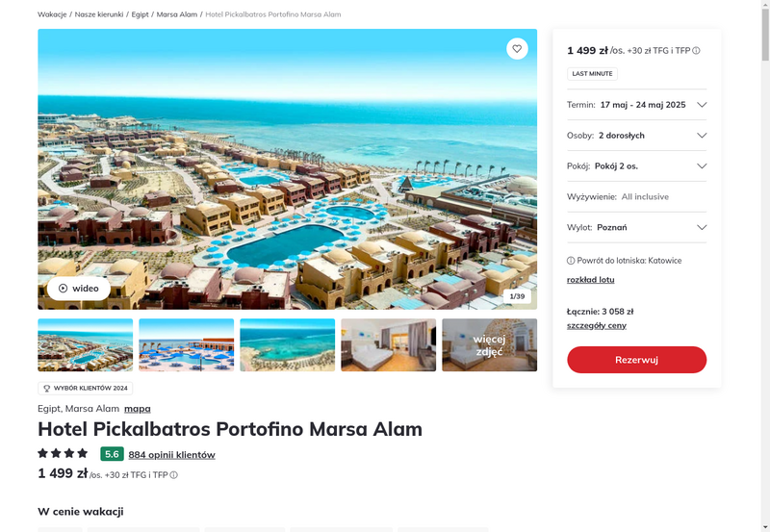Open więcej zdjęć photo thumbnail

(490, 345)
